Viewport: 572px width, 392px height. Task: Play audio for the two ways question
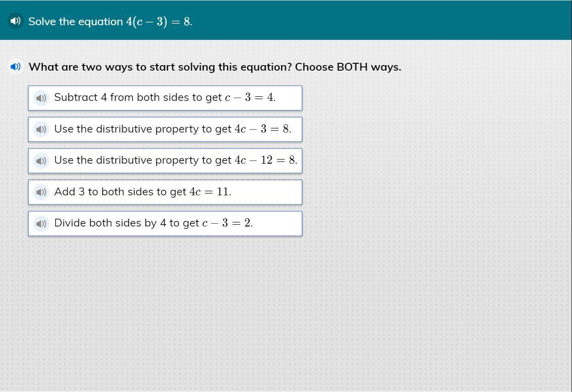[16, 67]
